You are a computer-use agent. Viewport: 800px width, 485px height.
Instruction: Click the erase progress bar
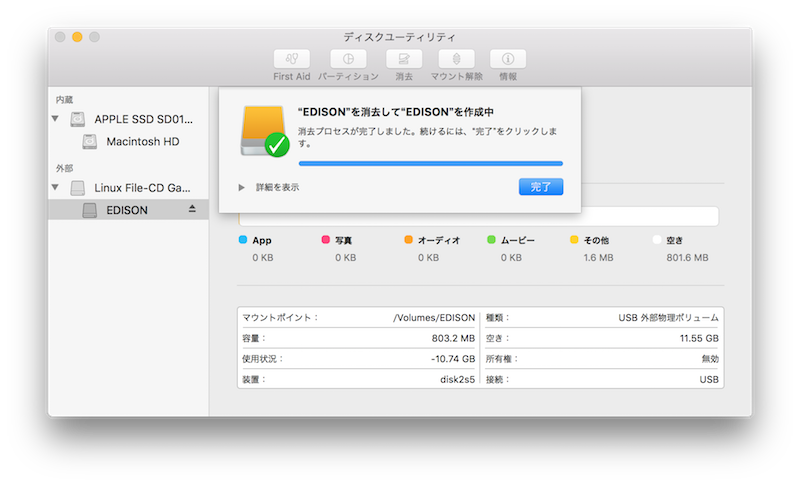(x=430, y=163)
